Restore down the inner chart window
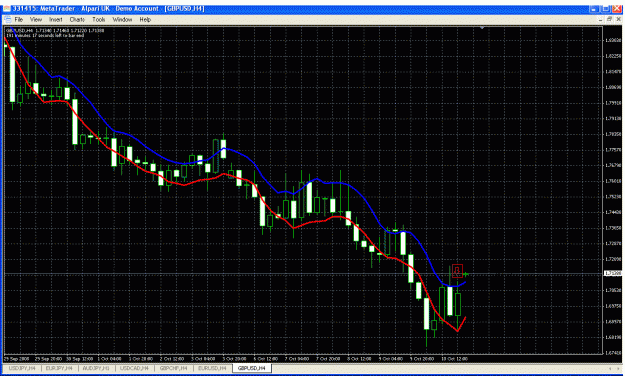This screenshot has height=376, width=625. (x=609, y=19)
